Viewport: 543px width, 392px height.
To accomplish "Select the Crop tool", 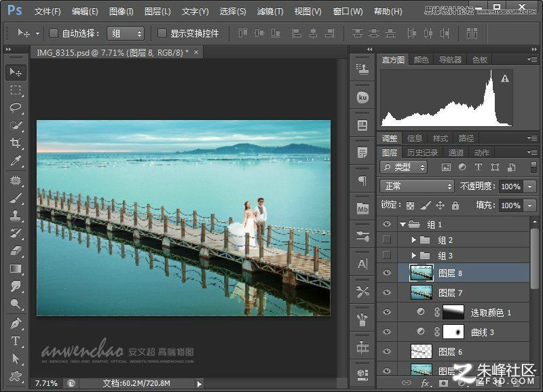I will 15,142.
